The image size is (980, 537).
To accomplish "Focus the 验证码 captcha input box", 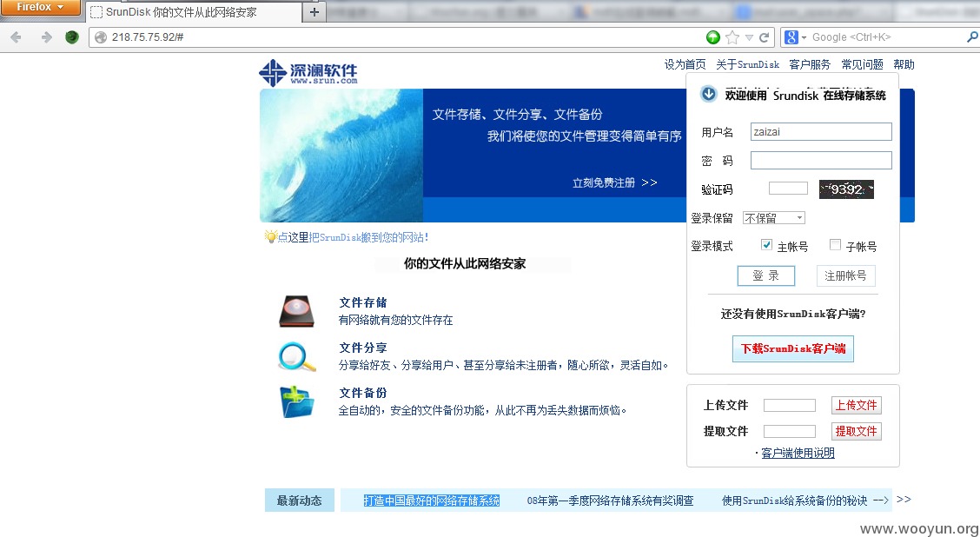I will pyautogui.click(x=788, y=189).
